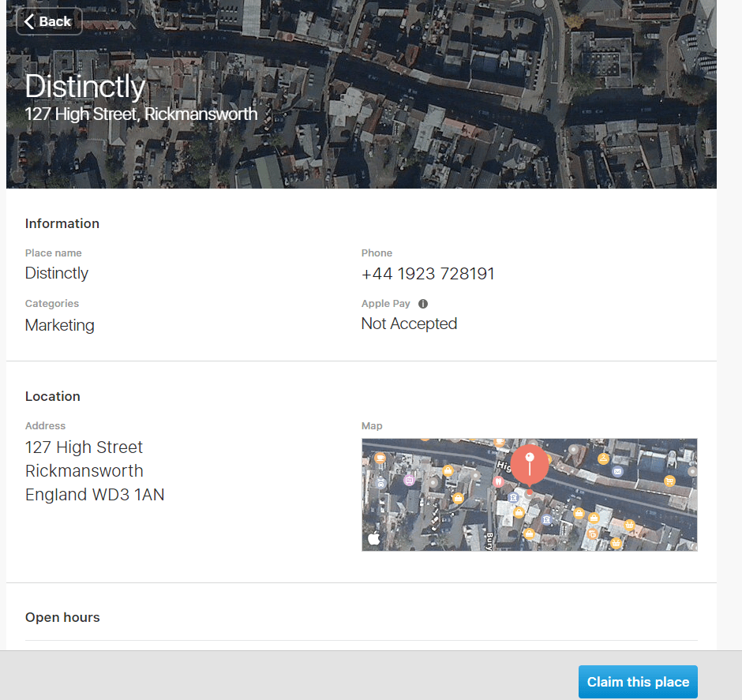The height and width of the screenshot is (700, 742).
Task: Click the purple cinema icon on the map
Action: point(409,480)
